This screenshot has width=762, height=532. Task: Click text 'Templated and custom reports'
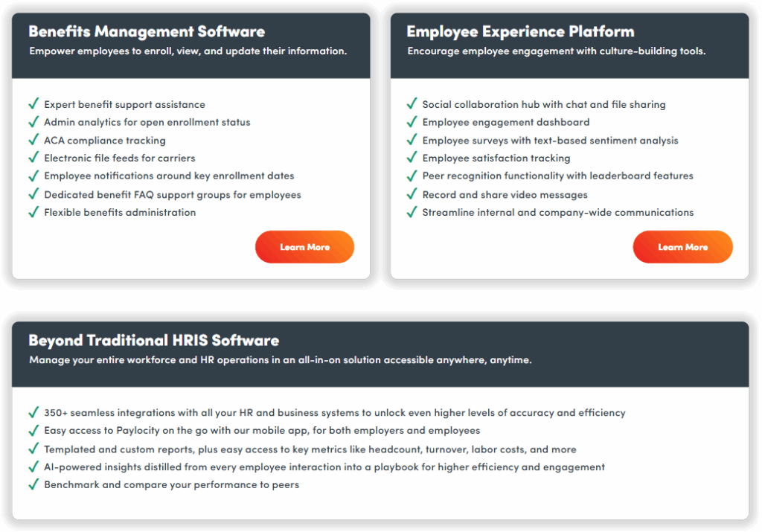pos(310,449)
